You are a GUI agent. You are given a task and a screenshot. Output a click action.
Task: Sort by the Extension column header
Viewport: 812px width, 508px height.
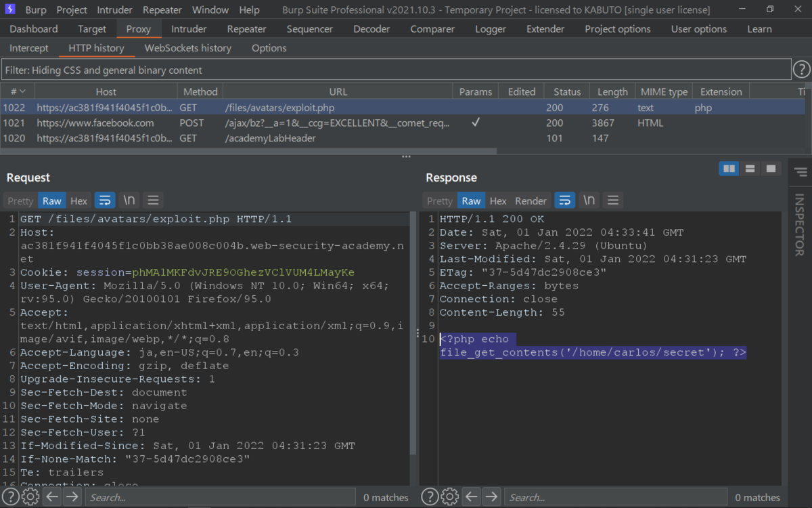(x=721, y=91)
